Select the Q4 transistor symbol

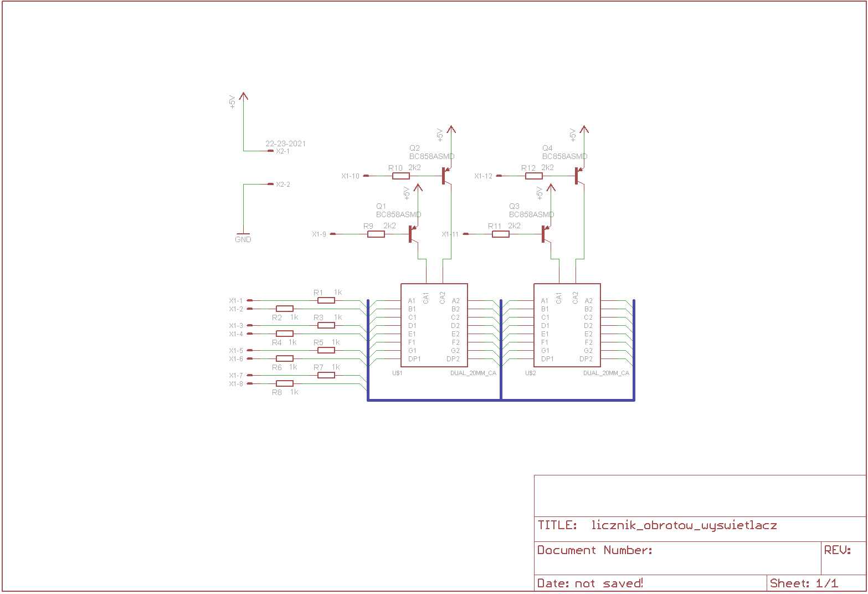tap(579, 176)
